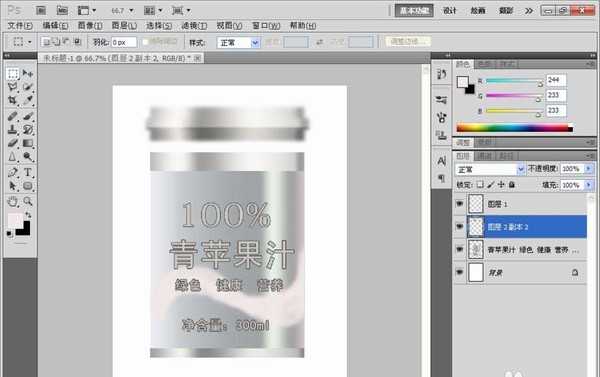
Task: Click the R channel slider in Color panel
Action: click(515, 81)
